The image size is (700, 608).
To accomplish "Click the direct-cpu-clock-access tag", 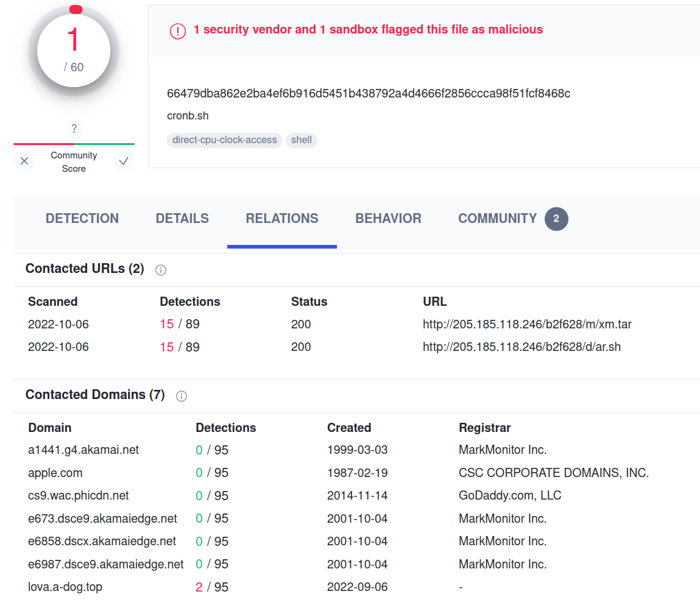I will 224,140.
